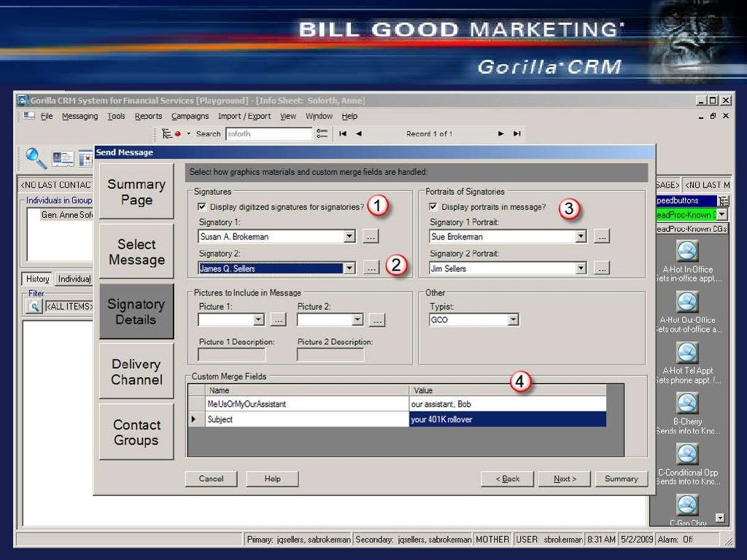Click the magnifying glass search icon
Screen dimensions: 747x560
pos(36,158)
